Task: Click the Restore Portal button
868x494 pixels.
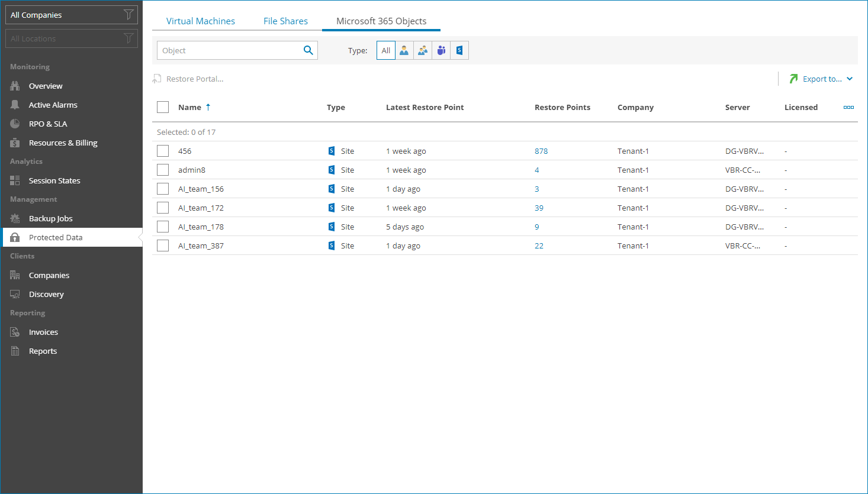Action: (188, 79)
